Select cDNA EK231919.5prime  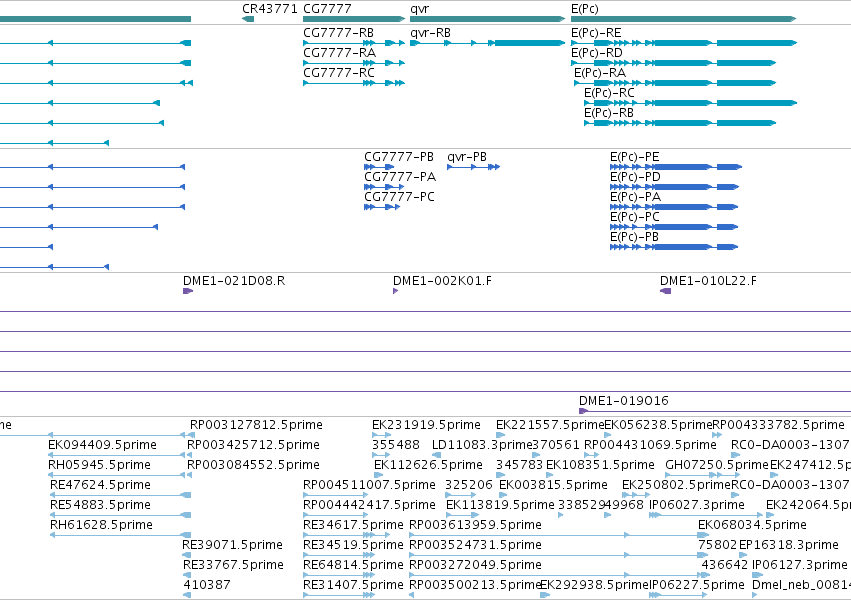(382, 435)
